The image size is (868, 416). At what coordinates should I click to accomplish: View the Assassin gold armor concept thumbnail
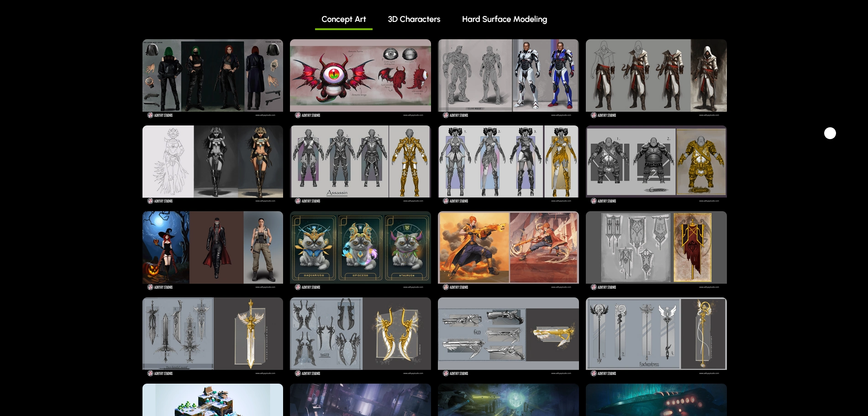point(360,165)
